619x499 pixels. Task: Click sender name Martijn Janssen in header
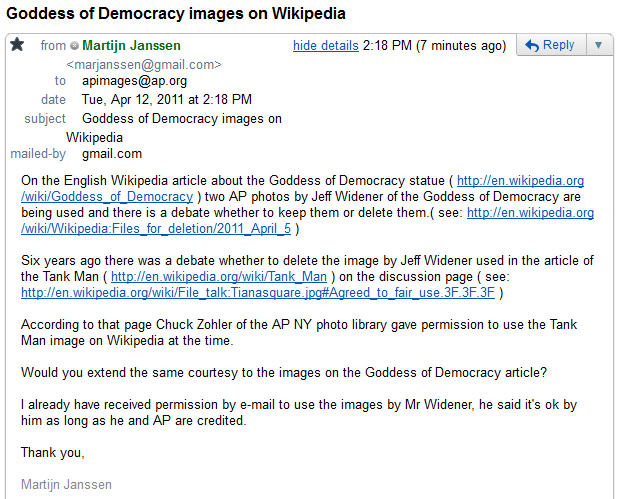click(131, 46)
